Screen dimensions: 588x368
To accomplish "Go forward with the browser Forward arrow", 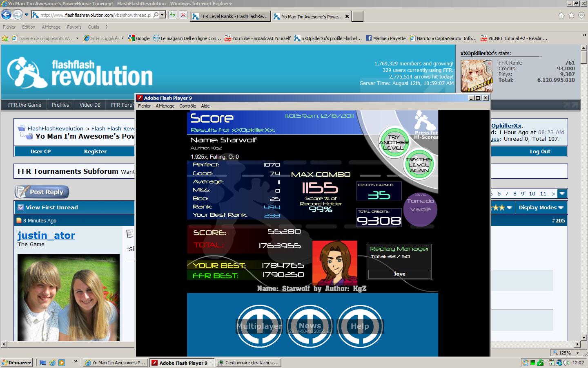I will [x=18, y=15].
